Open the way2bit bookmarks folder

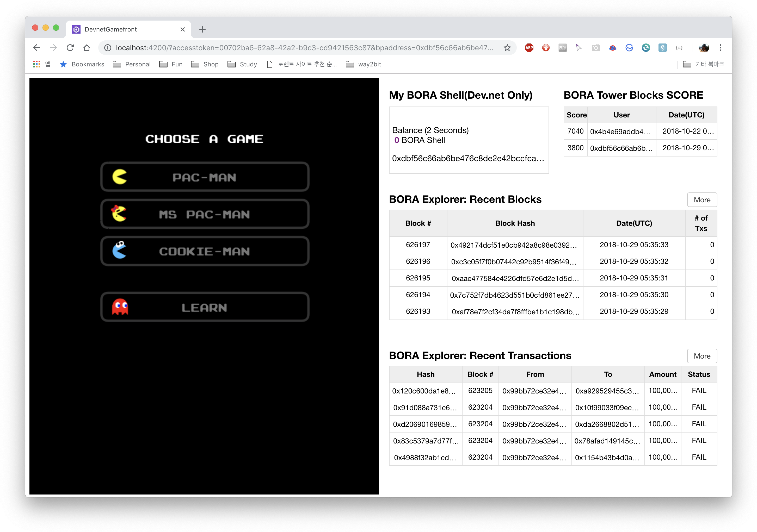(363, 64)
